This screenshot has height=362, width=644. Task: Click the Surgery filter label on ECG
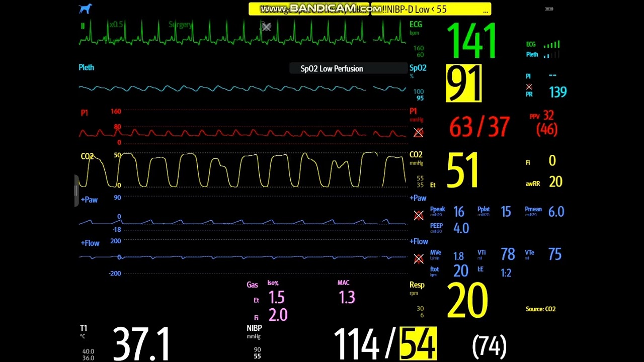click(x=181, y=25)
